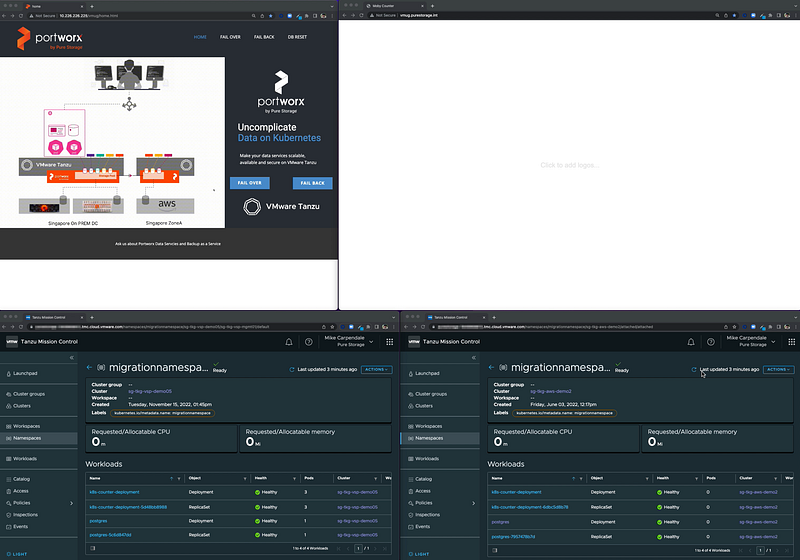Go back with arrow beside namespace title, right Tanzu
Viewport: 800px width, 560px height.
[491, 367]
